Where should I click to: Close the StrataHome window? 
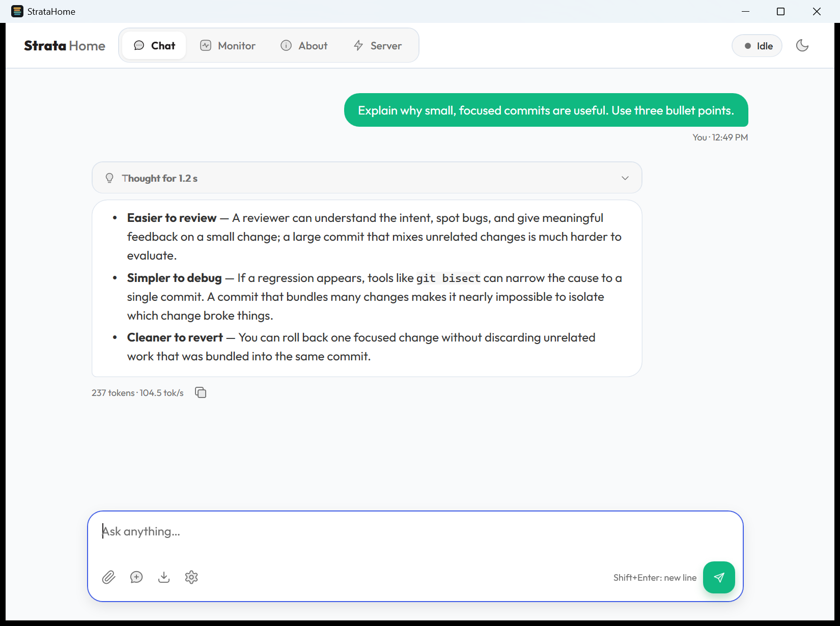(x=817, y=11)
